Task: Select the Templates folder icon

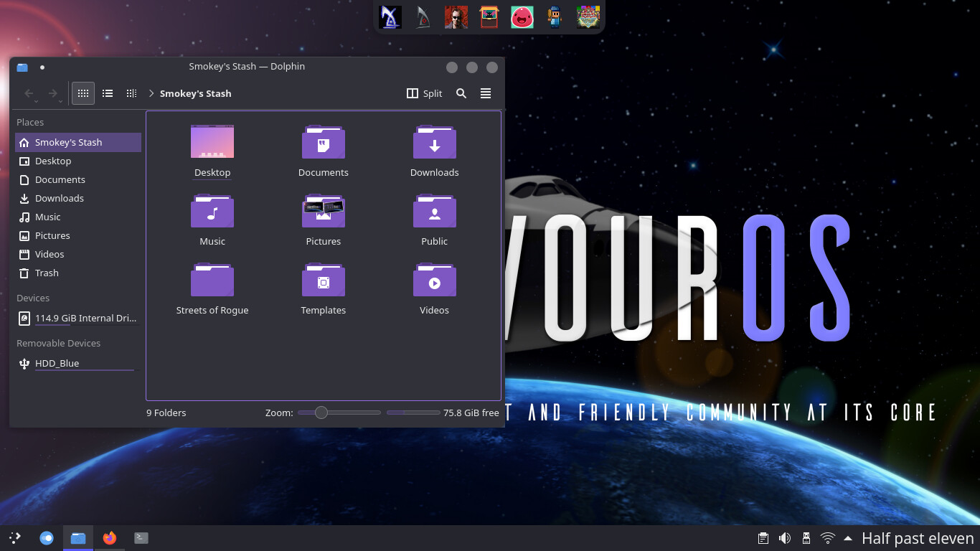Action: 324,280
